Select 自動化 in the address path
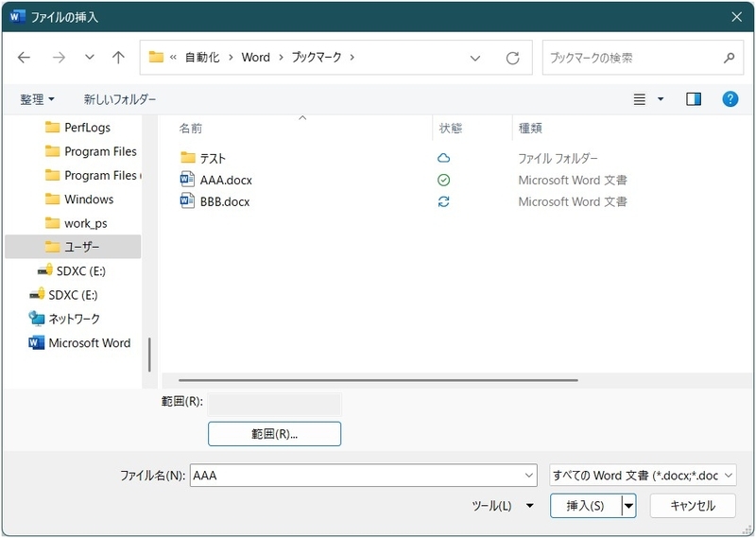The image size is (756, 538). tap(202, 57)
